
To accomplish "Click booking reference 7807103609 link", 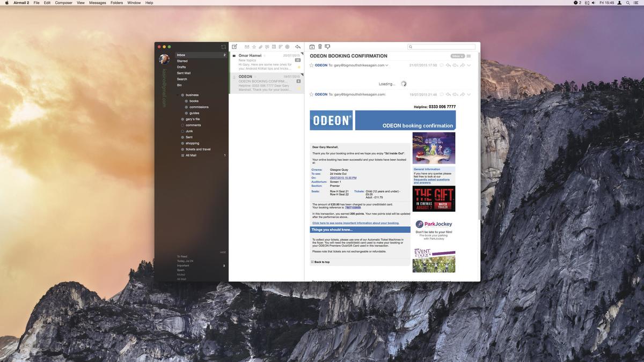I will tap(353, 207).
